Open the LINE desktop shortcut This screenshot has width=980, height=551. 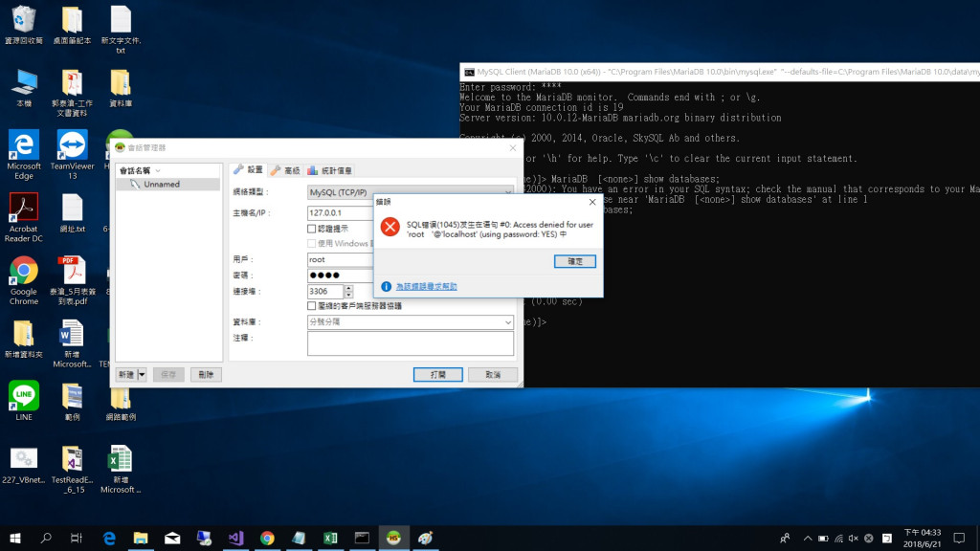24,400
